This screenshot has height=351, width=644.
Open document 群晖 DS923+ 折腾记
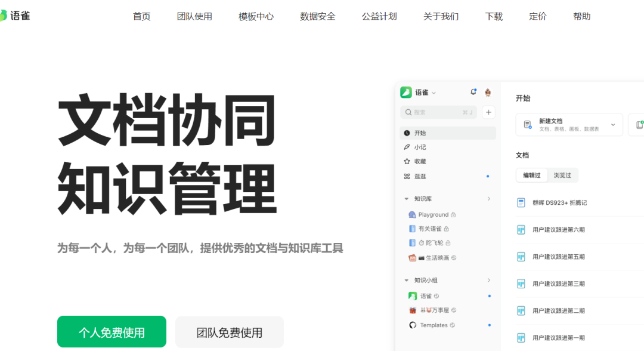[559, 202]
